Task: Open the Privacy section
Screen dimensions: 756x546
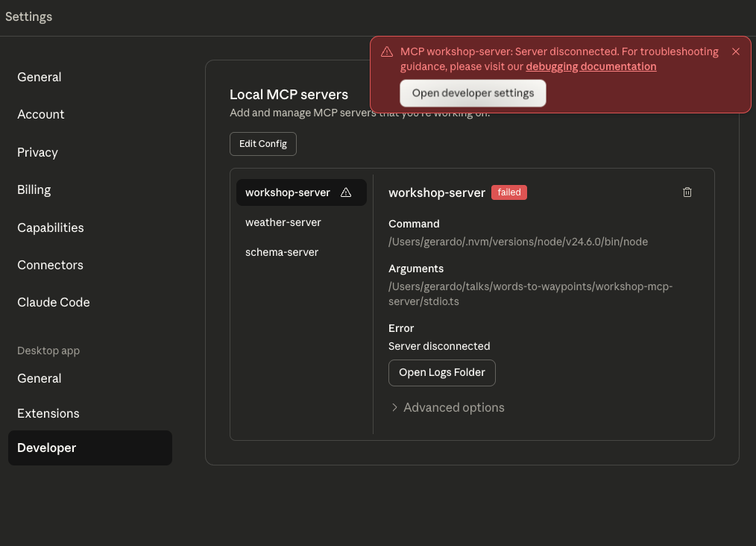Action: pos(37,152)
